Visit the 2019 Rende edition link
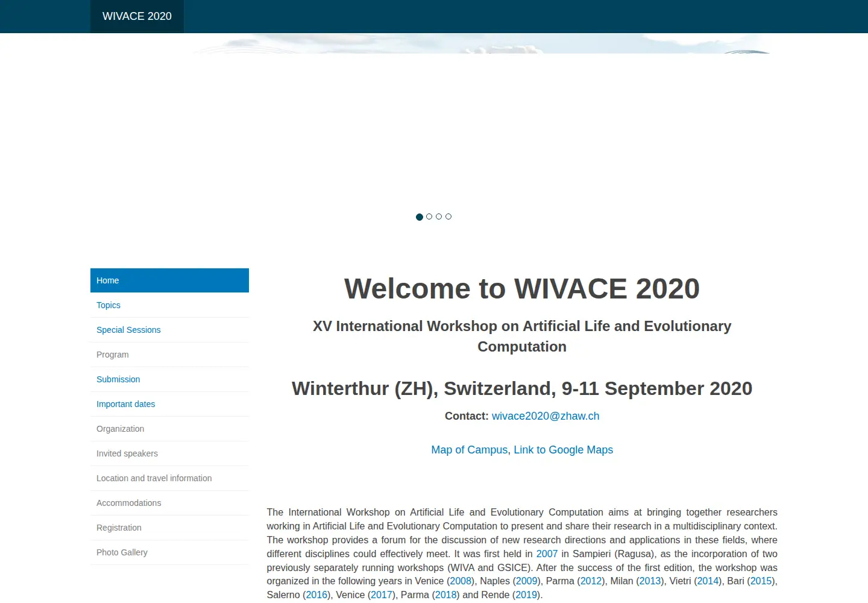868x603 pixels. (x=526, y=595)
